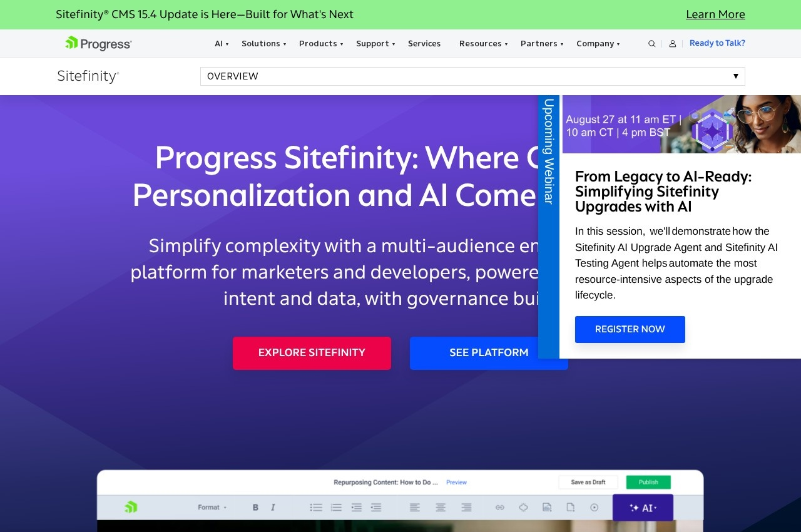
Task: Click the August 27 webinar date text
Action: (x=624, y=126)
